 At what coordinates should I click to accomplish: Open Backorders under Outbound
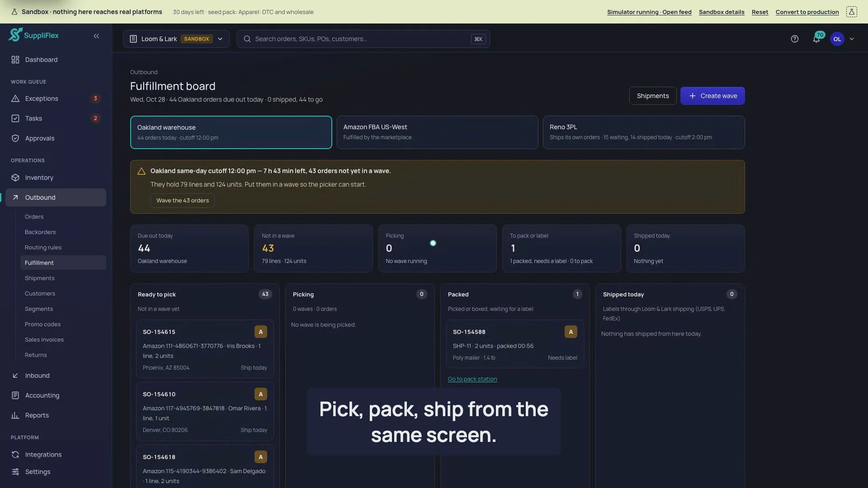63,232
